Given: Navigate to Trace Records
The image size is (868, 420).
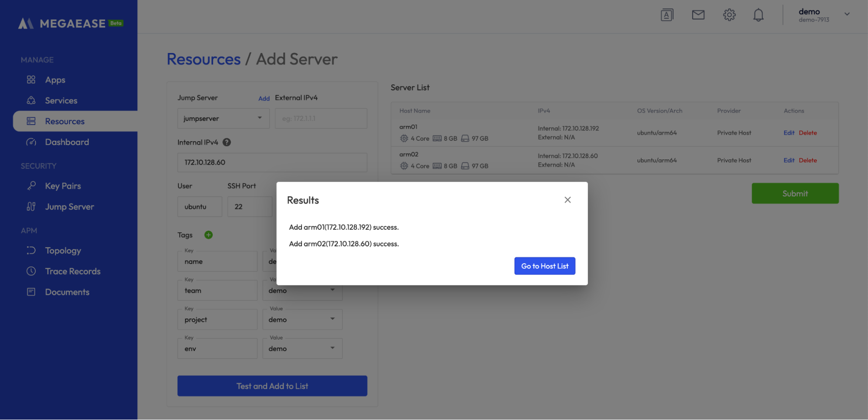Looking at the screenshot, I should pyautogui.click(x=73, y=271).
